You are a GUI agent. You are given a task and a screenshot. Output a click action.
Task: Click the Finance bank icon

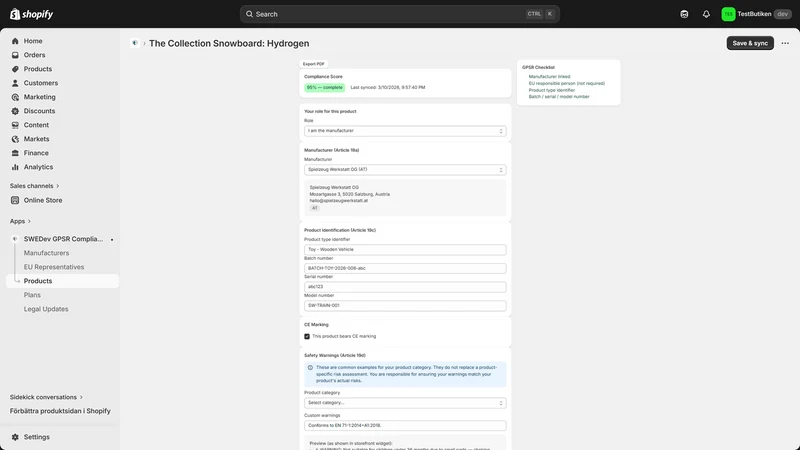15,153
